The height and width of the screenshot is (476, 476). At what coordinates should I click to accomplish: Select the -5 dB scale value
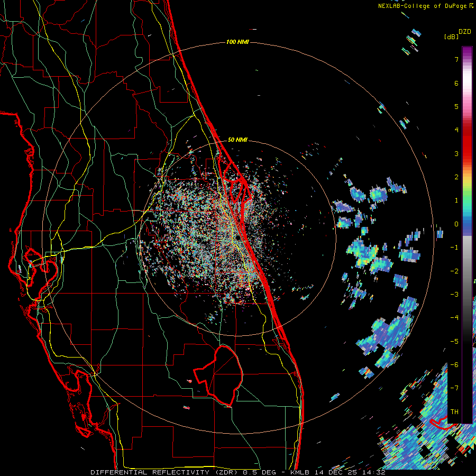[x=454, y=342]
